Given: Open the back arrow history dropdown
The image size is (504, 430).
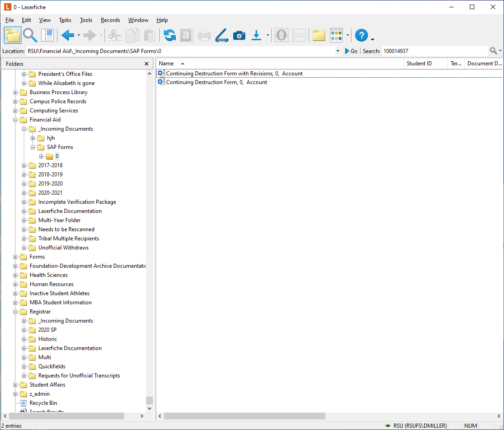Looking at the screenshot, I should point(79,35).
